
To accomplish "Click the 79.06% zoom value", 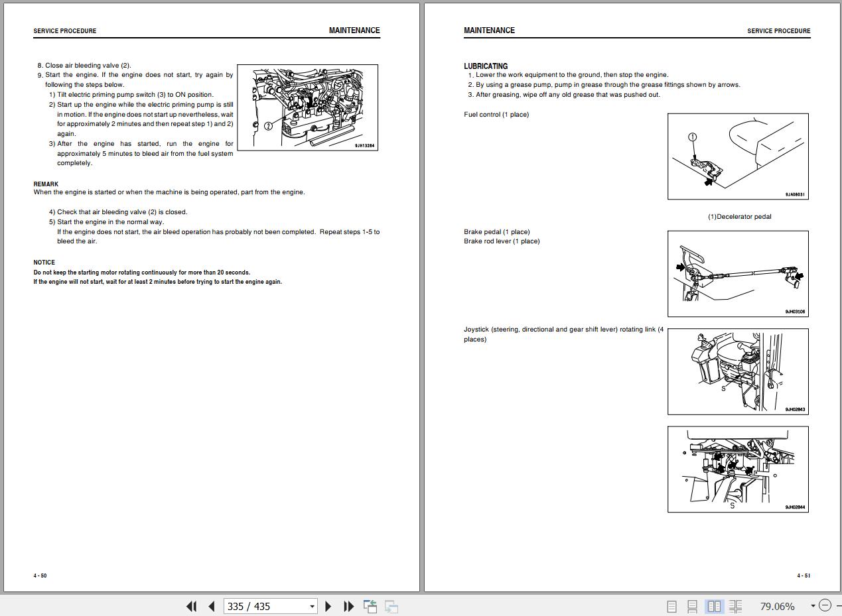I will [x=776, y=606].
